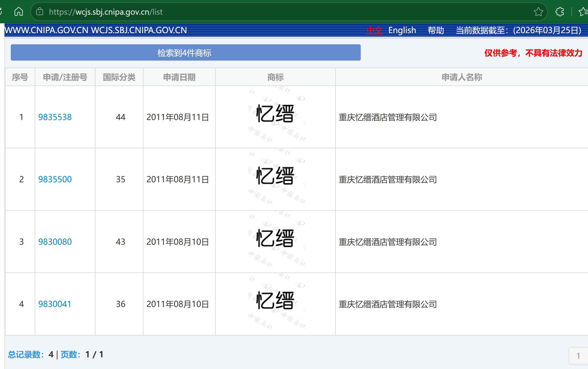Select the 中文 language option

click(374, 30)
